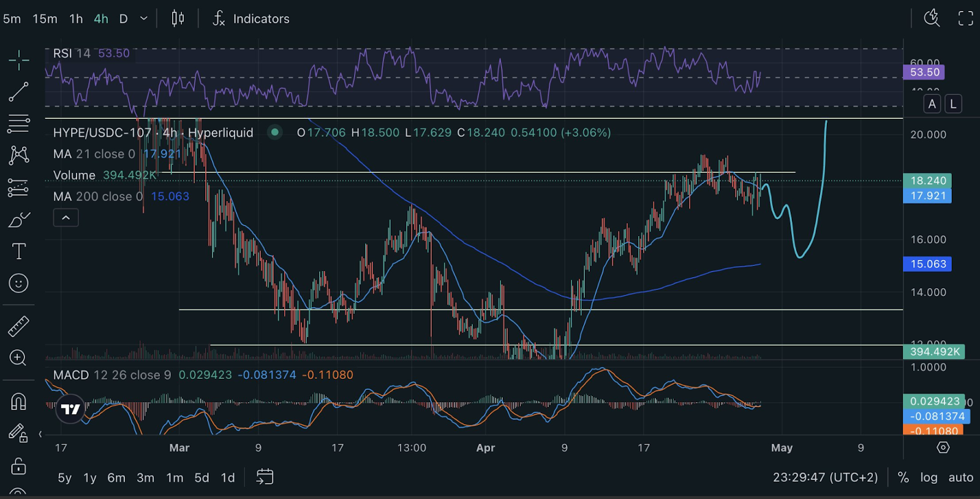Switch to the 5m timeframe
Screen dimensions: 980x499
click(x=12, y=19)
